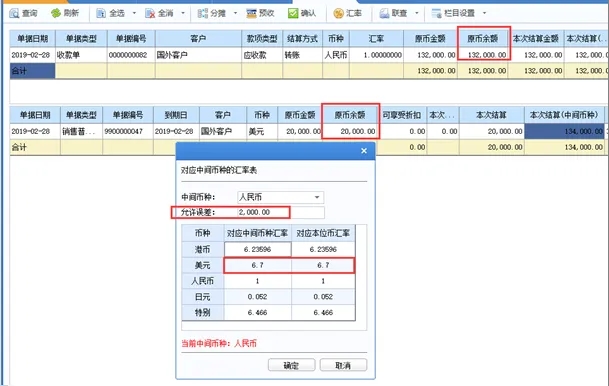Viewport: 609px width, 386px height.
Task: Click the 对应中间币种汇率 column header
Action: coord(258,233)
